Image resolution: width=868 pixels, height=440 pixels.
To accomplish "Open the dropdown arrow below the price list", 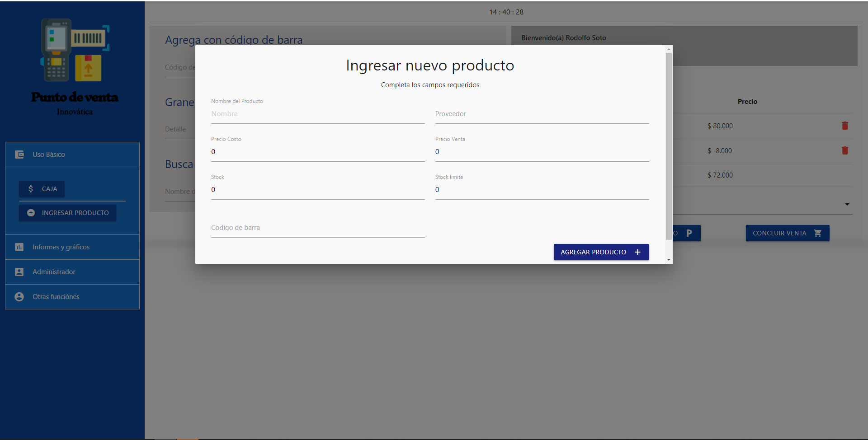I will [x=847, y=204].
